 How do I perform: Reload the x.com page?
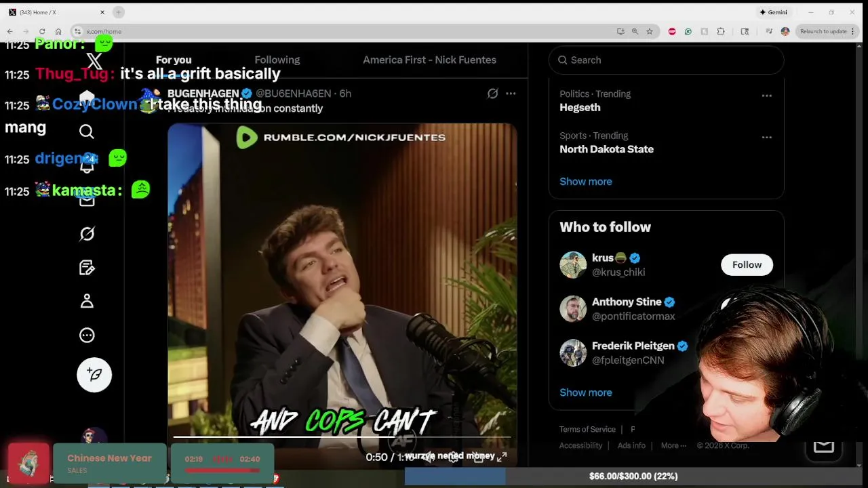(42, 31)
